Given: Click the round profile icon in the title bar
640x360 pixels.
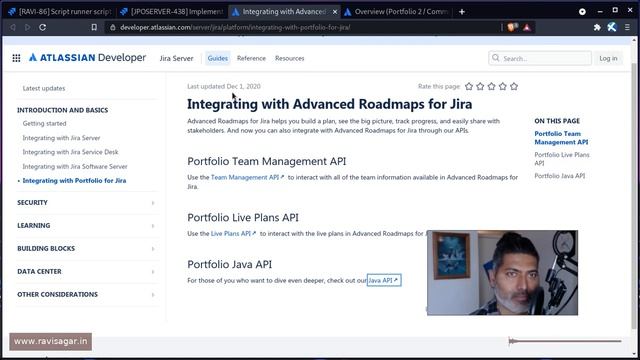Looking at the screenshot, I should coord(582,11).
